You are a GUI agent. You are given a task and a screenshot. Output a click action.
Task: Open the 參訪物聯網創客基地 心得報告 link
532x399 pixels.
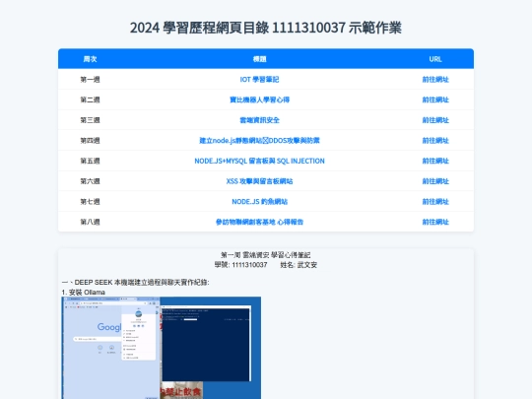pos(259,222)
